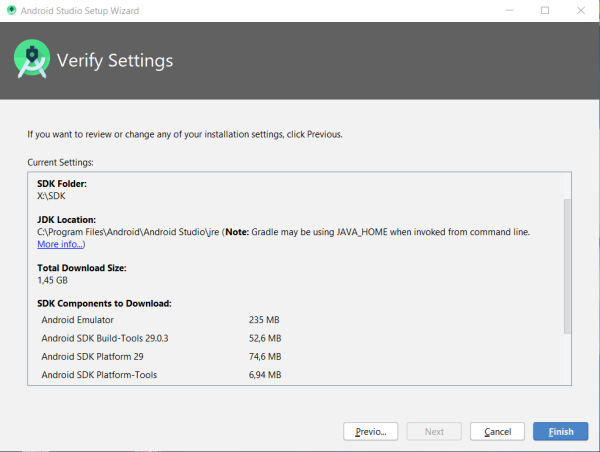Click Cancel to abort setup
Image resolution: width=600 pixels, height=452 pixels.
(x=497, y=431)
